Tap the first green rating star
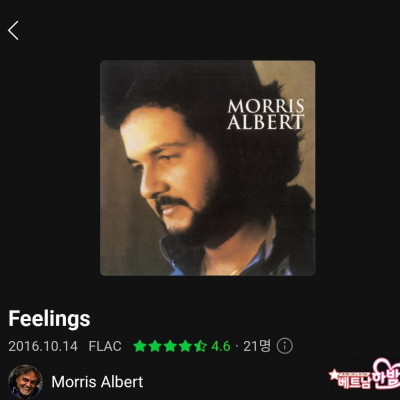Screen dimensions: 400x400 tap(140, 346)
